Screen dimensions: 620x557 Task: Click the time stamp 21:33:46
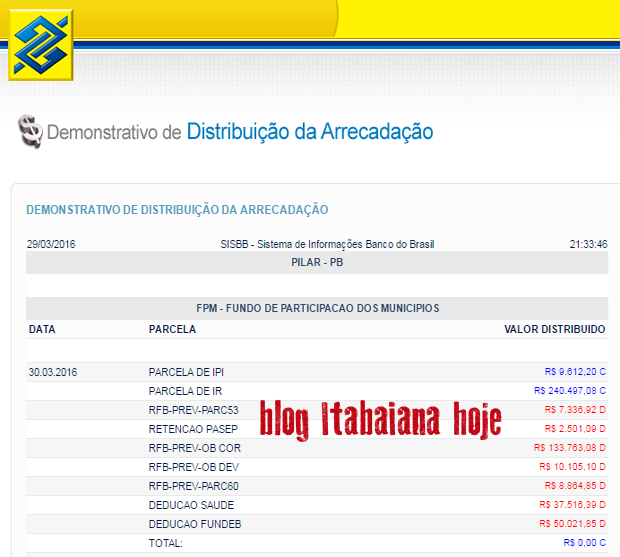pyautogui.click(x=588, y=244)
